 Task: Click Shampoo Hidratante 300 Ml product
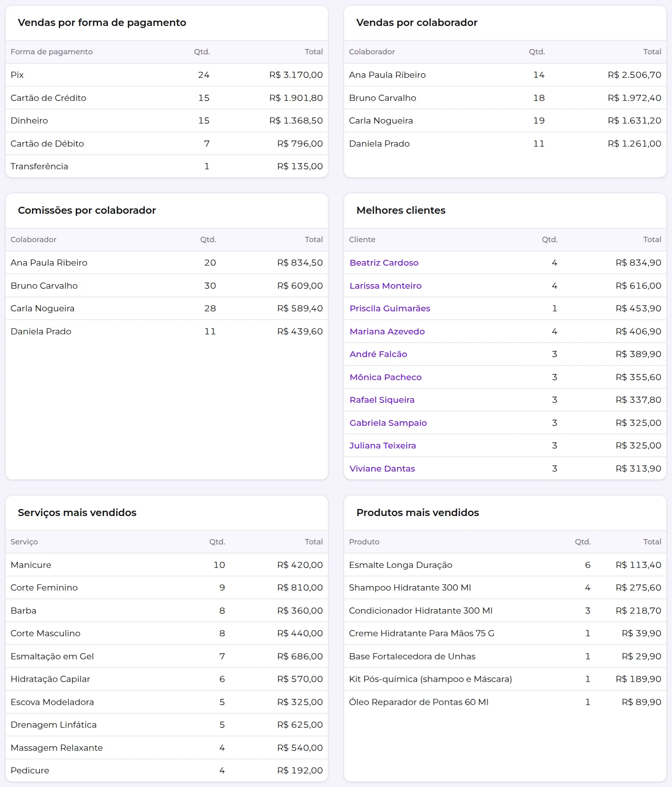(x=410, y=588)
